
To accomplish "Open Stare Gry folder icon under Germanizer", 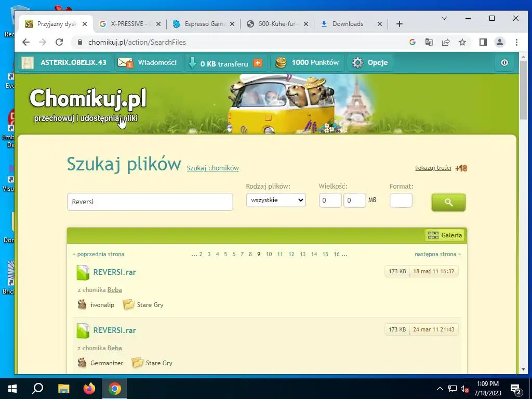I will 137,363.
